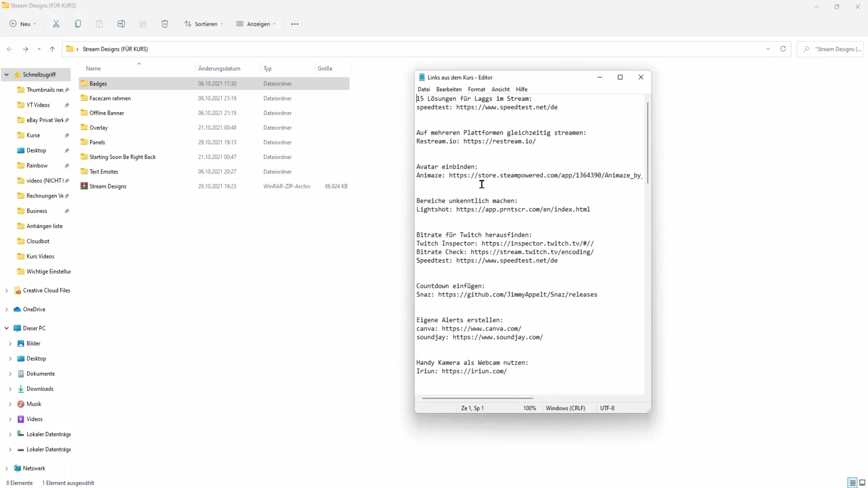Viewport: 868px width, 488px height.
Task: Expand the Creative Cloud Files node
Action: [x=7, y=291]
